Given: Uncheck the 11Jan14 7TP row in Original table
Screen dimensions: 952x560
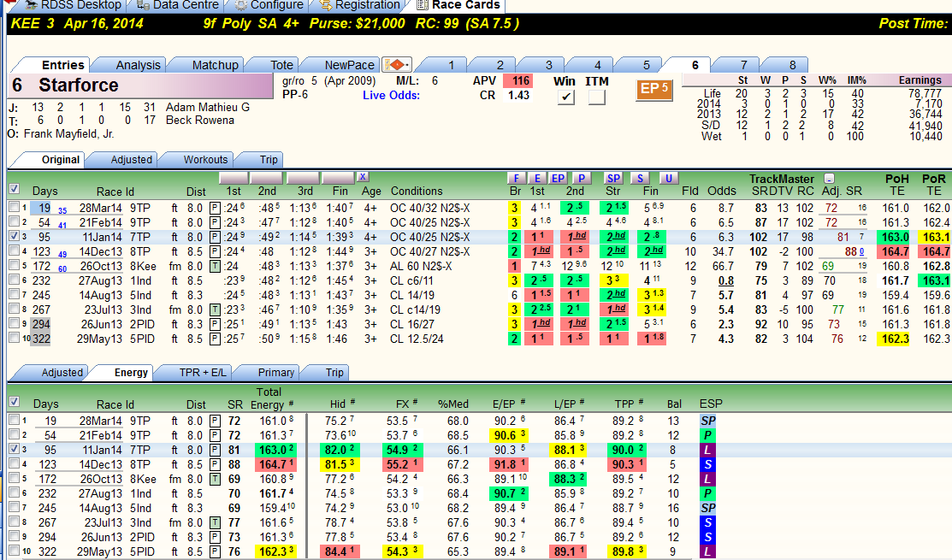Looking at the screenshot, I should point(14,237).
